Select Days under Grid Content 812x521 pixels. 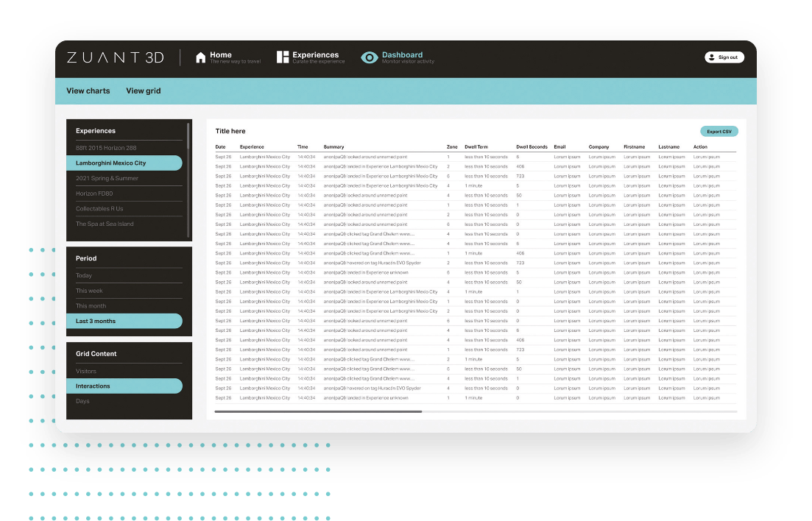[82, 401]
